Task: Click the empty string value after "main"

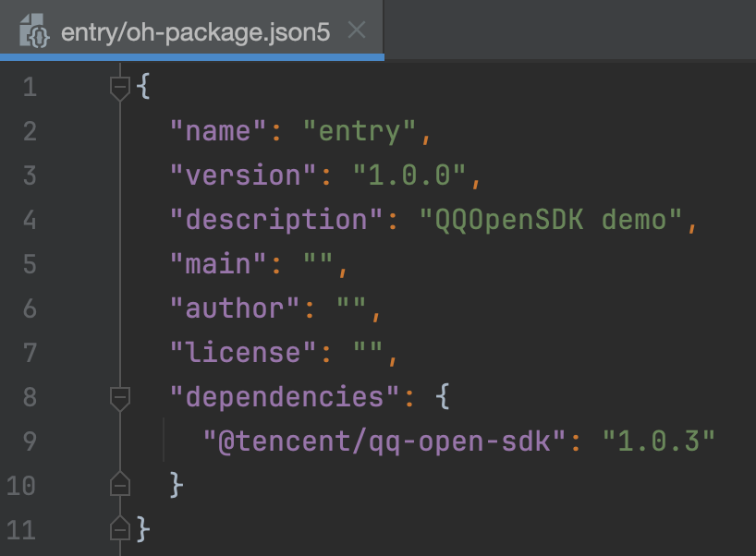Action: coord(318,260)
